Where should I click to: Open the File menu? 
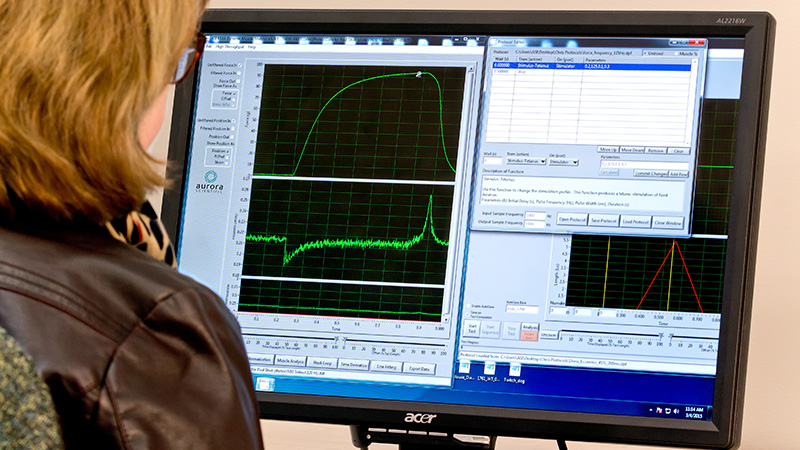tap(209, 46)
